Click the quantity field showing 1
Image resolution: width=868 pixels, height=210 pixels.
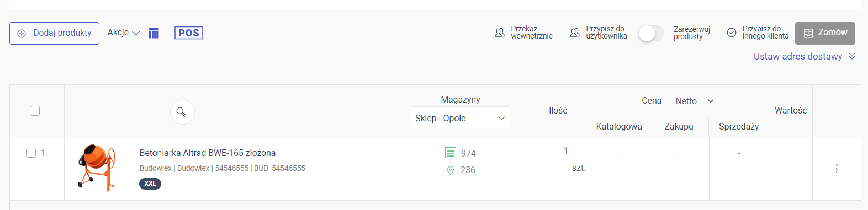tap(558, 151)
